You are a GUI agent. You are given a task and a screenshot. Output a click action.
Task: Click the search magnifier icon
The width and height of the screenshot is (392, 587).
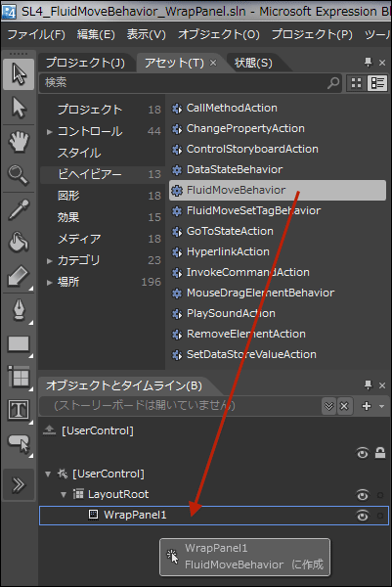coord(333,83)
